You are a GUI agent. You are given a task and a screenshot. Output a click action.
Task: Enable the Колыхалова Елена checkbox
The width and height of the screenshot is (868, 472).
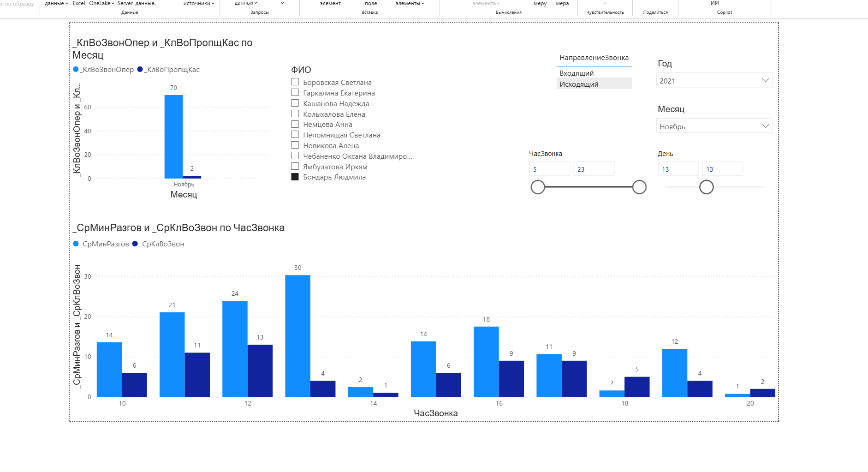tap(295, 114)
